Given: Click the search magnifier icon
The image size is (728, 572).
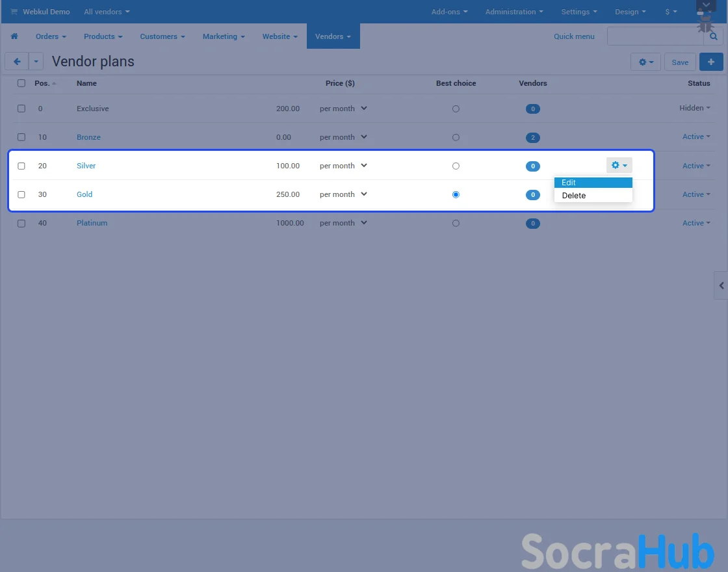Looking at the screenshot, I should pos(714,37).
